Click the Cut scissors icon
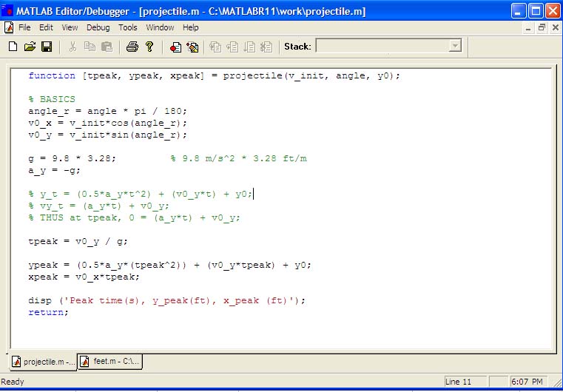This screenshot has width=563, height=392. coord(73,47)
